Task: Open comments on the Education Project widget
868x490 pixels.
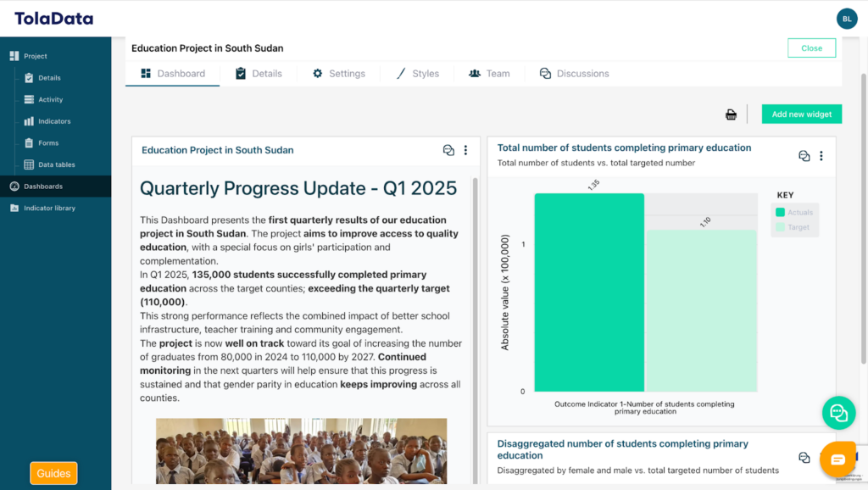Action: (448, 150)
